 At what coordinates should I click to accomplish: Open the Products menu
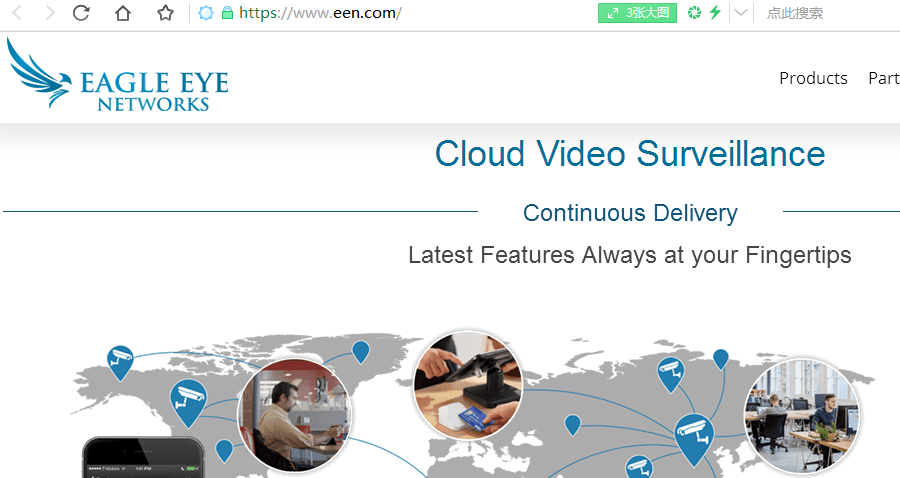tap(813, 78)
